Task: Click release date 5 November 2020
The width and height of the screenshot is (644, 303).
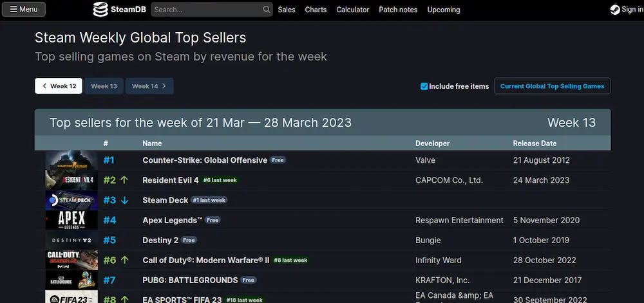Action: coord(546,220)
